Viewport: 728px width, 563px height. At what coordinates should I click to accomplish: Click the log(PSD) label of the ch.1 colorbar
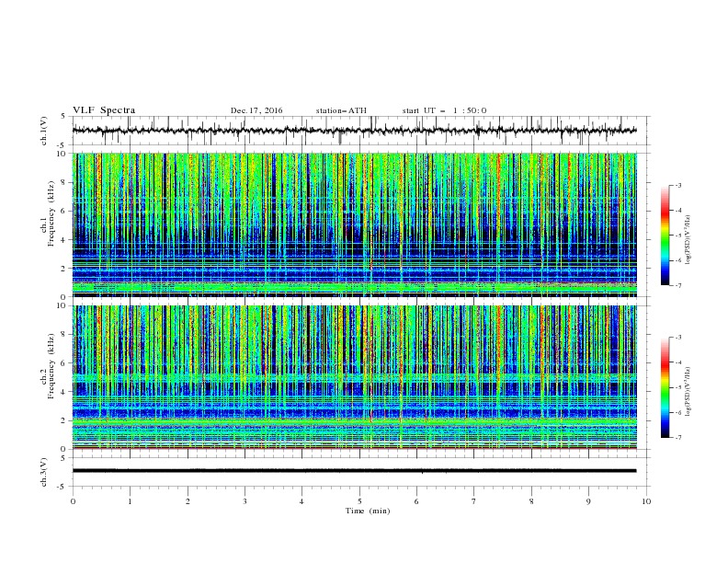click(x=688, y=239)
